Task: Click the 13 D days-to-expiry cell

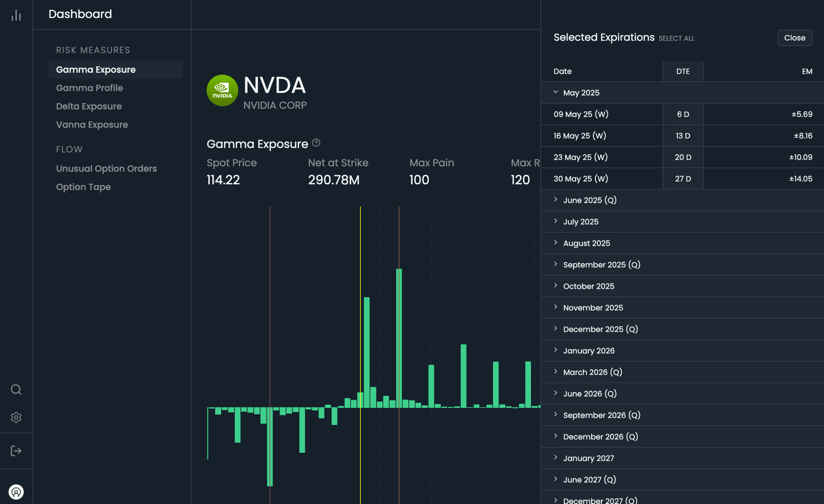Action: coord(683,136)
